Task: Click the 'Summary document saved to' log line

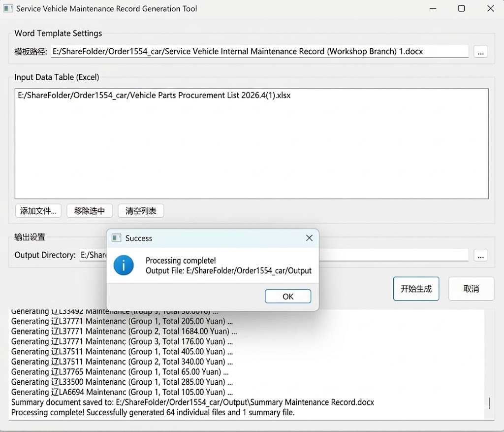Action: coord(192,402)
